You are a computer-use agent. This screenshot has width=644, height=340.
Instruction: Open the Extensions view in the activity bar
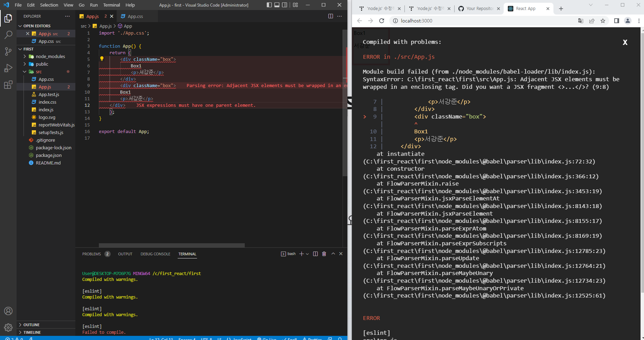click(8, 85)
